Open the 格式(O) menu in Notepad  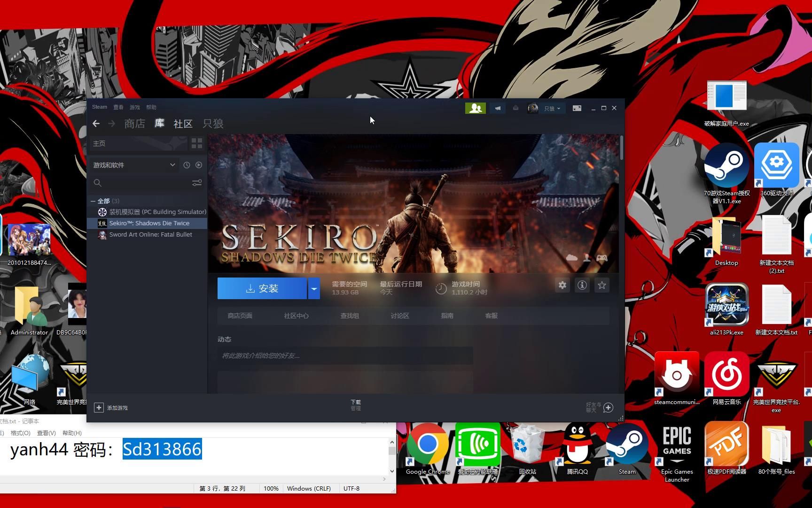pyautogui.click(x=20, y=433)
